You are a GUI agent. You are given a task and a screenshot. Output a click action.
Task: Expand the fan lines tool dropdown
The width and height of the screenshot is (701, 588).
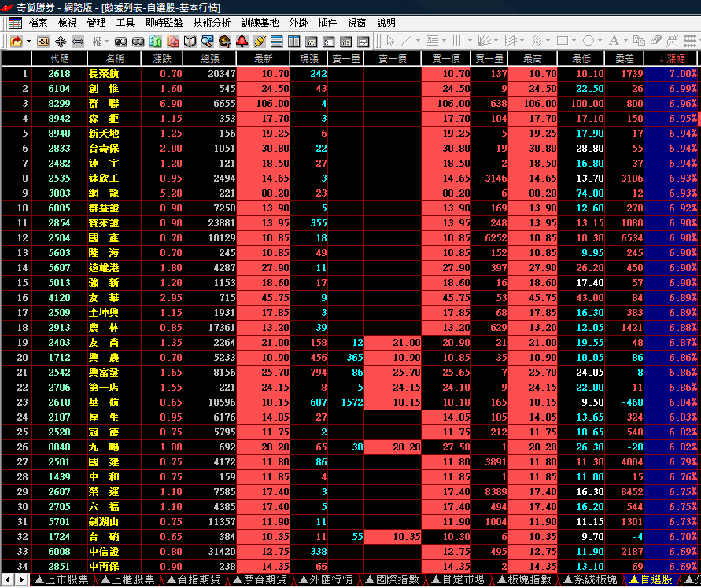(x=496, y=41)
